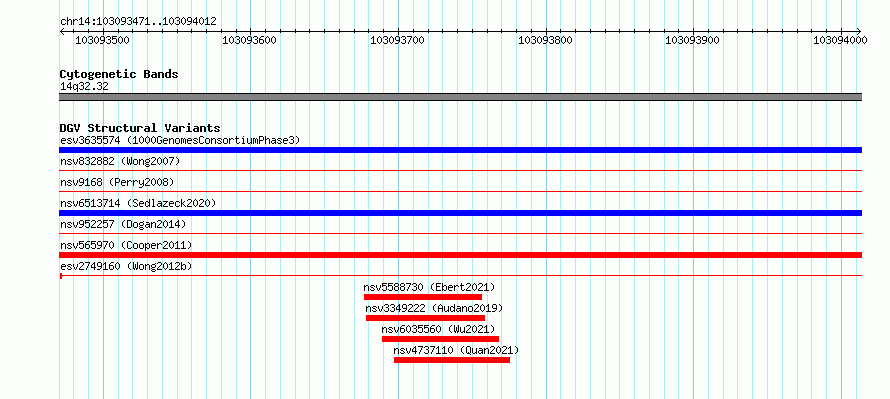Click the thin red nsv9168 line

460,191
